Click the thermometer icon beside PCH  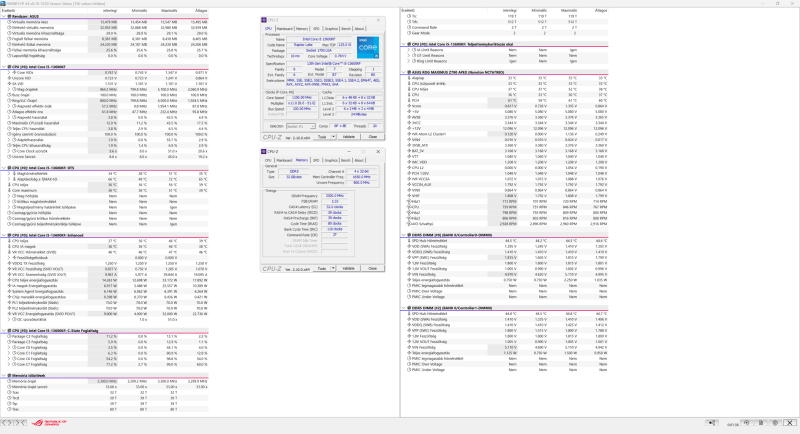409,100
